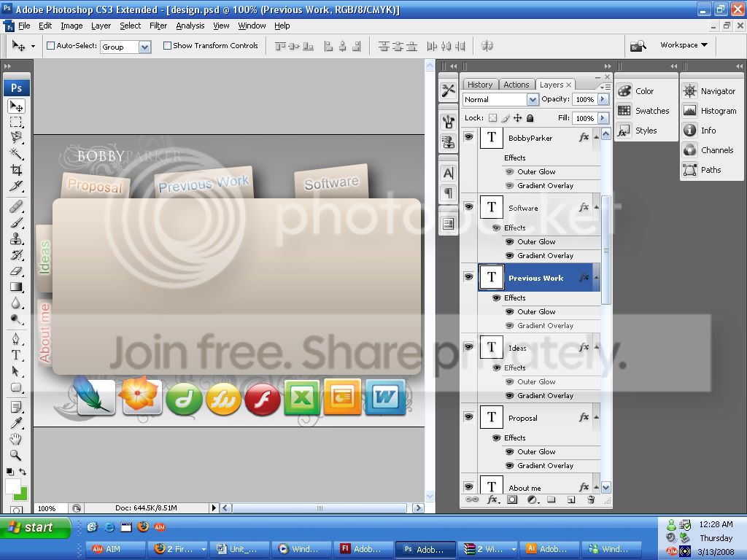Collapse BobbyParker layer effects

[596, 137]
